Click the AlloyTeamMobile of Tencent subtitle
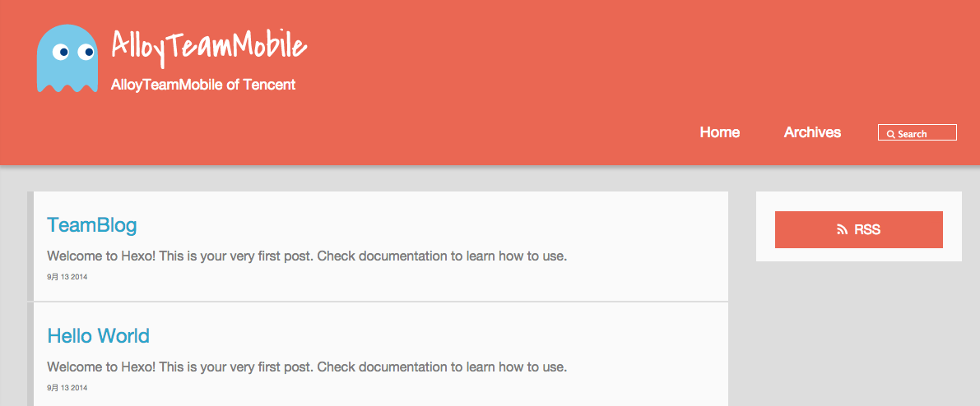 pyautogui.click(x=203, y=85)
